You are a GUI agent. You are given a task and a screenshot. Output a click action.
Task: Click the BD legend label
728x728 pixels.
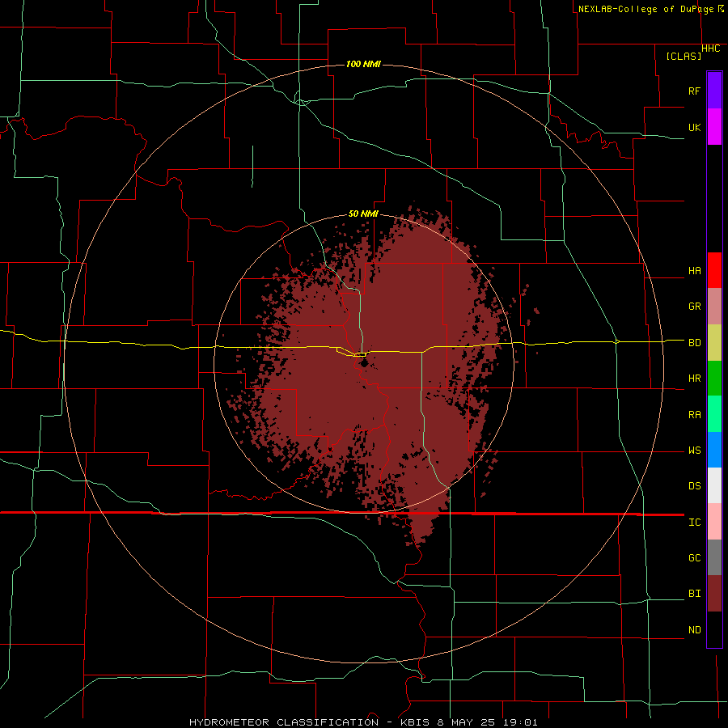tap(694, 343)
